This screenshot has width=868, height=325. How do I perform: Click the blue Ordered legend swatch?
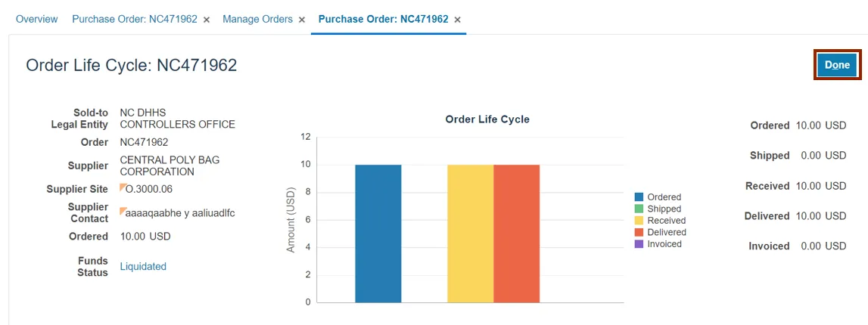click(x=639, y=197)
